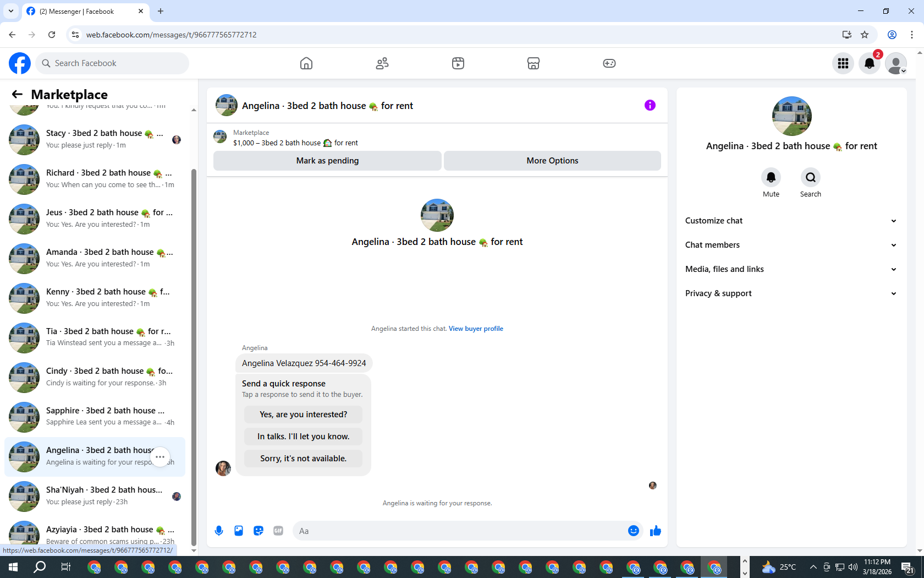Click Search Facebook field
924x578 pixels.
(112, 63)
